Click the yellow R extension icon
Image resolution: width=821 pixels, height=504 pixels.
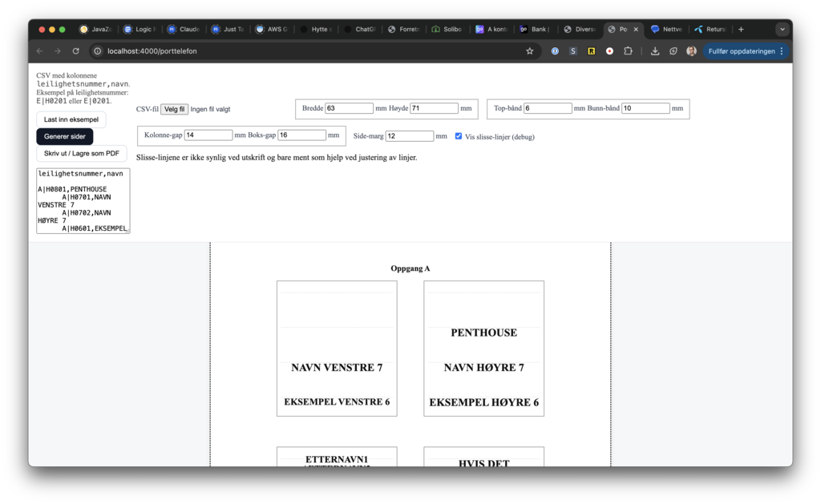click(591, 51)
